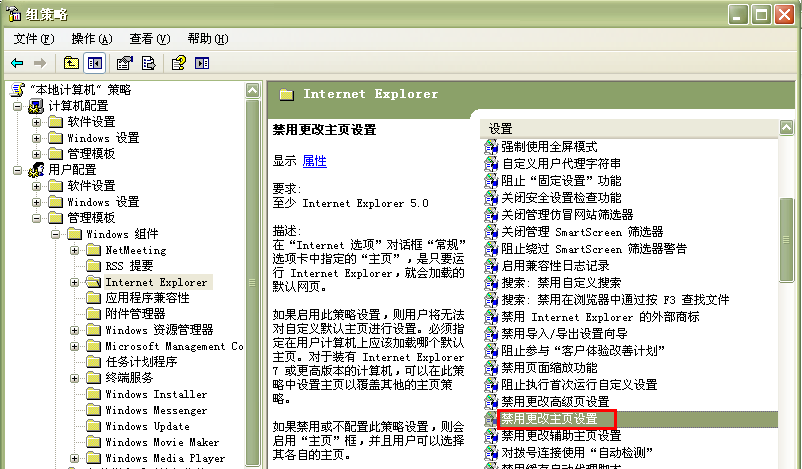Click the group policy window title icon
Screen dimensions: 802x469
(x=14, y=14)
